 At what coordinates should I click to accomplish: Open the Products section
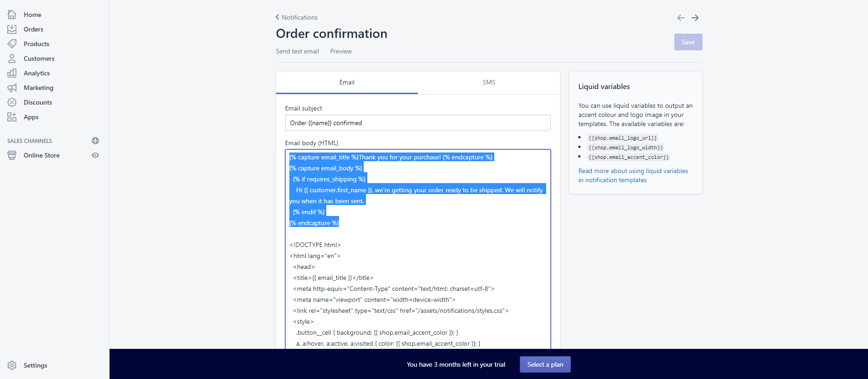36,43
